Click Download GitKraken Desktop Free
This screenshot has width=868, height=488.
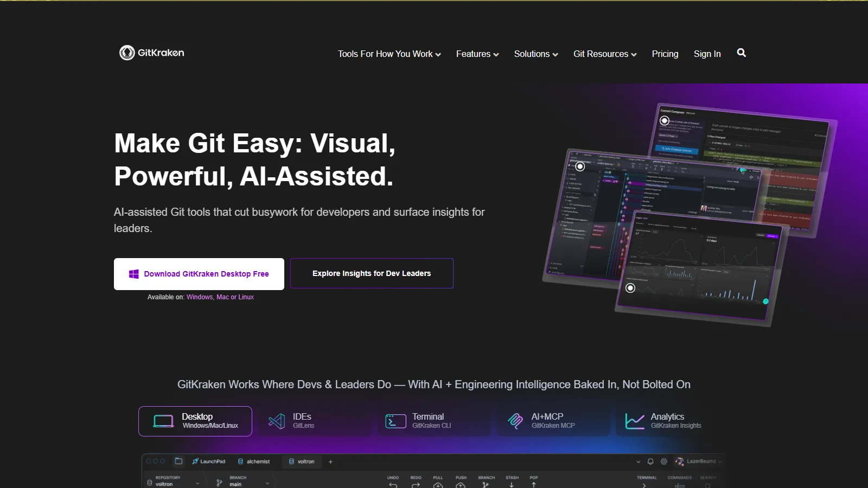tap(199, 274)
